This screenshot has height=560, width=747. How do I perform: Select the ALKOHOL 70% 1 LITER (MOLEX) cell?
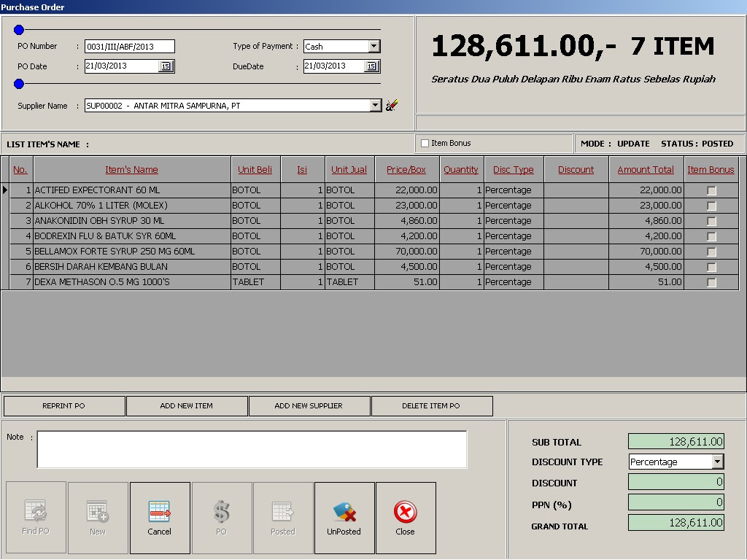132,206
